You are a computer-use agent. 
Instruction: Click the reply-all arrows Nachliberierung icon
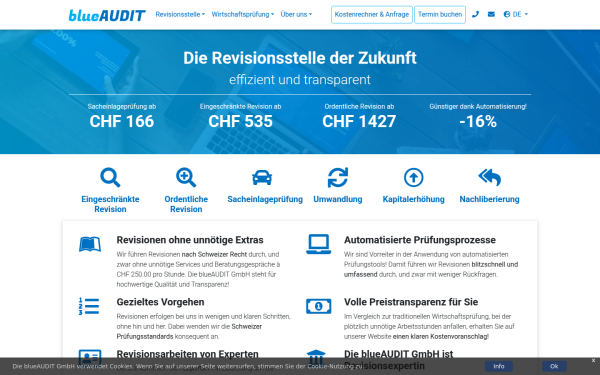point(489,178)
